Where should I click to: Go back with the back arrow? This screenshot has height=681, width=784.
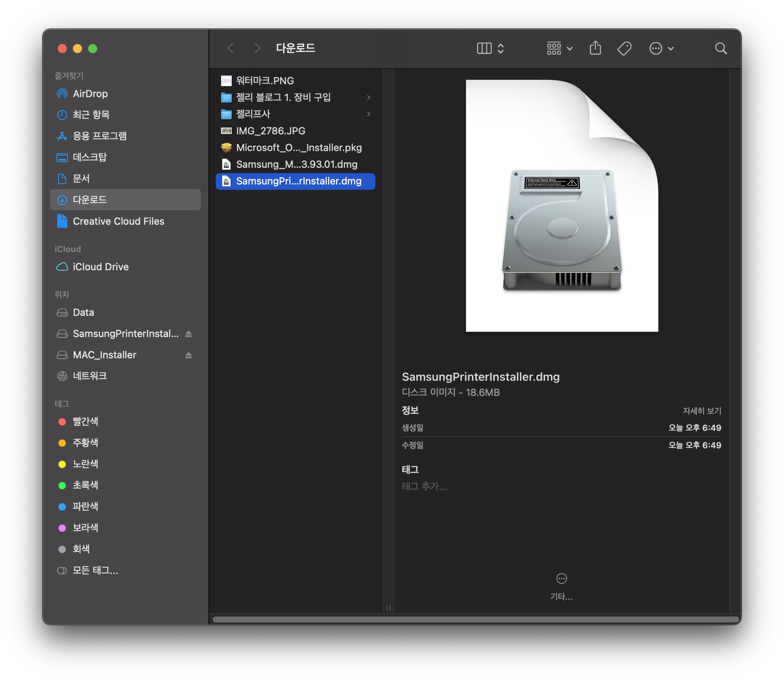coord(231,48)
